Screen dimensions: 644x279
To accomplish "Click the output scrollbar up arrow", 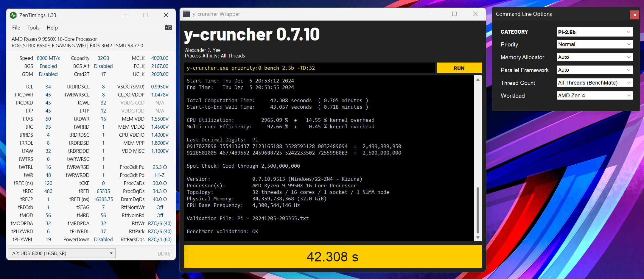I will (478, 80).
